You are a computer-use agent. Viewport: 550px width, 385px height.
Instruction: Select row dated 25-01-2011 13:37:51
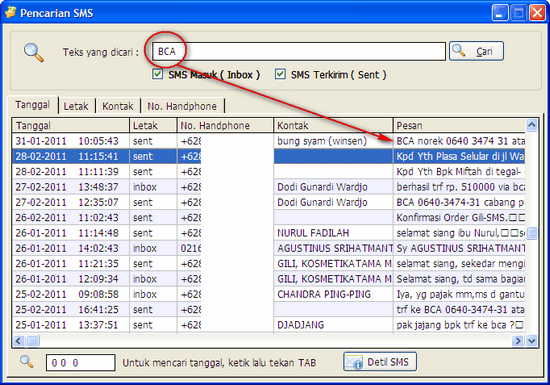tap(269, 325)
